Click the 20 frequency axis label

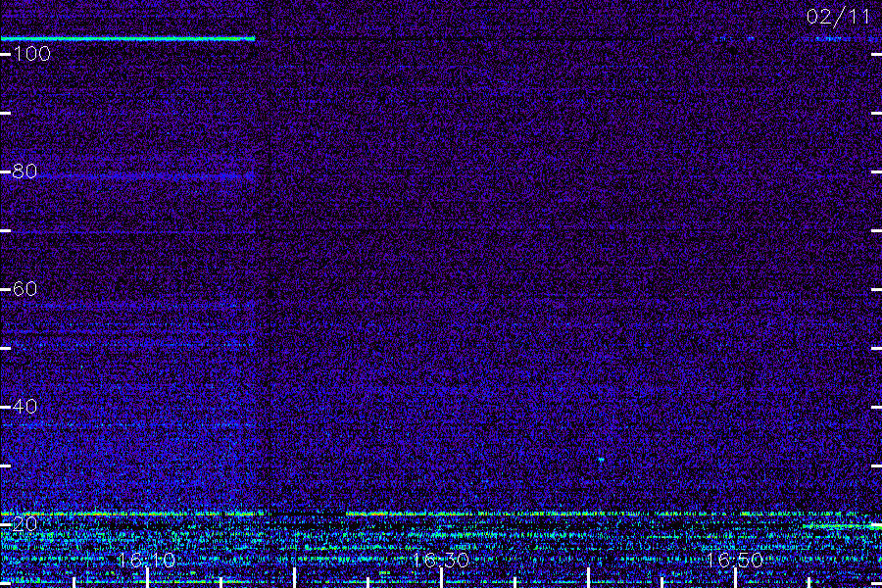click(24, 524)
